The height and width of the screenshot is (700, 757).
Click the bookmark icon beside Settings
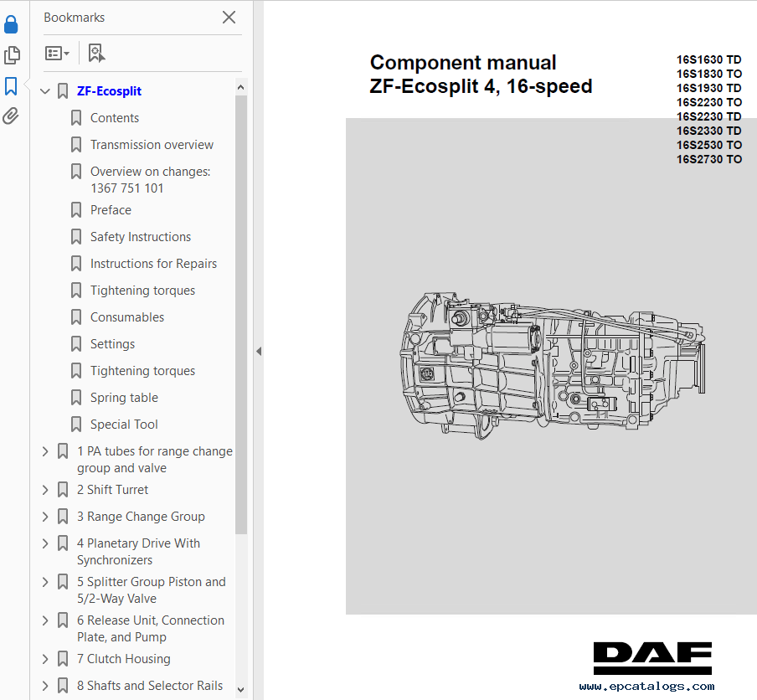tap(76, 344)
